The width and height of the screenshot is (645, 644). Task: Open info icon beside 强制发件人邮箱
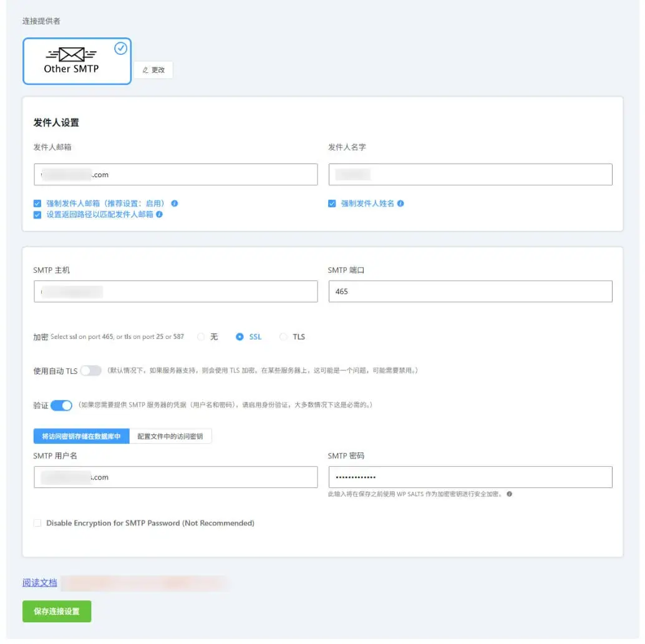pos(175,203)
